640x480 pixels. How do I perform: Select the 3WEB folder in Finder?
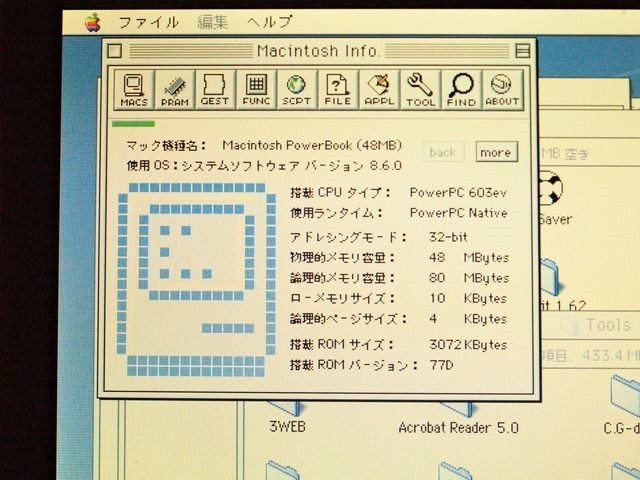(287, 416)
